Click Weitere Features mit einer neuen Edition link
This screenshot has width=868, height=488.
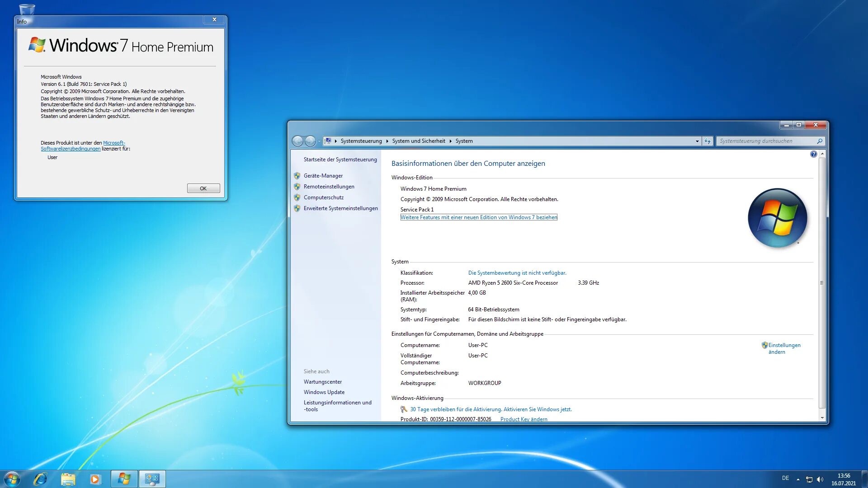479,217
